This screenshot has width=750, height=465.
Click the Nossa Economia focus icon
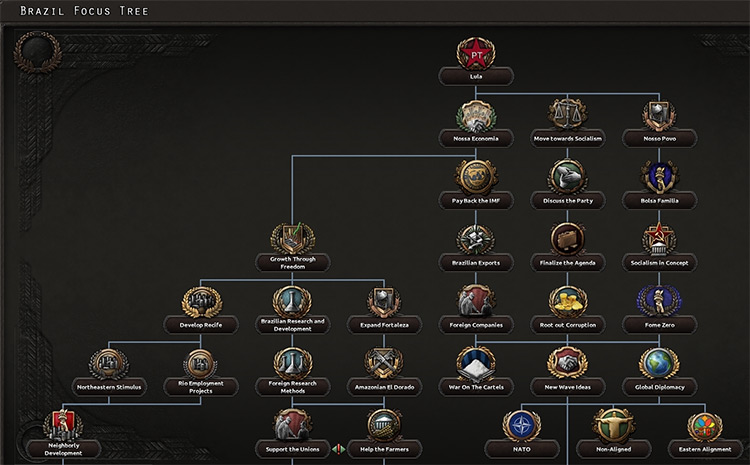[476, 116]
